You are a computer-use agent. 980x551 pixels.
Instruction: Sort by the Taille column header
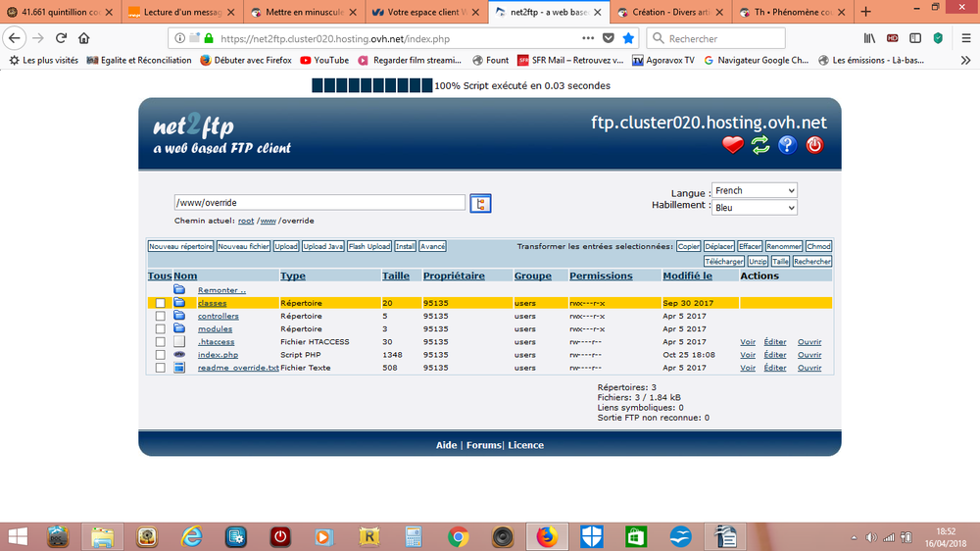pos(396,275)
